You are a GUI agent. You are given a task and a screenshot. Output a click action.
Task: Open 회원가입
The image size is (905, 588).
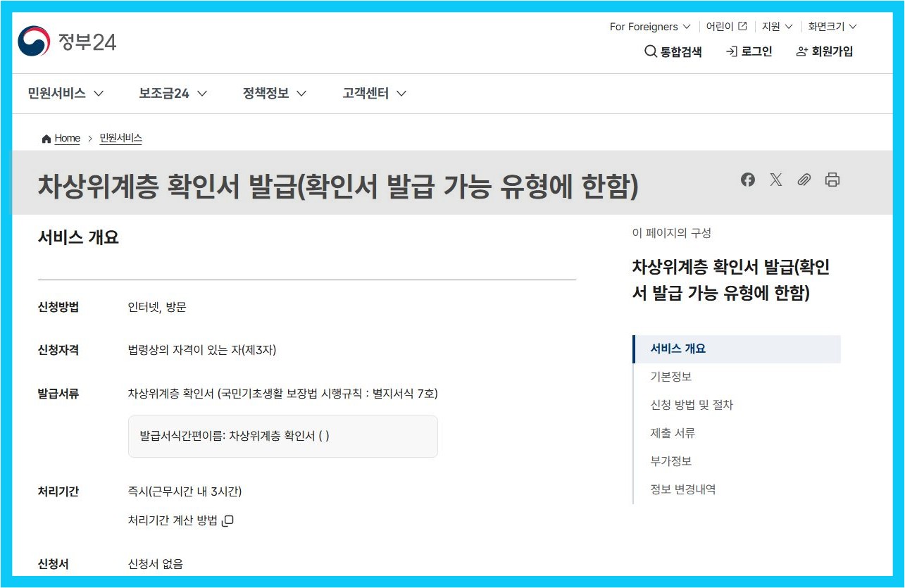tap(823, 51)
